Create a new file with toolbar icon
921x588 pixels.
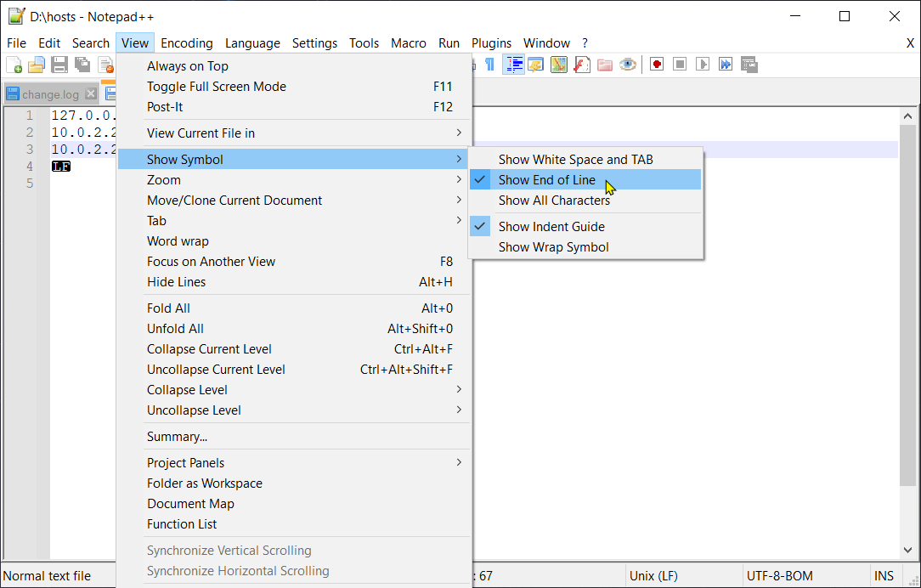[x=14, y=64]
